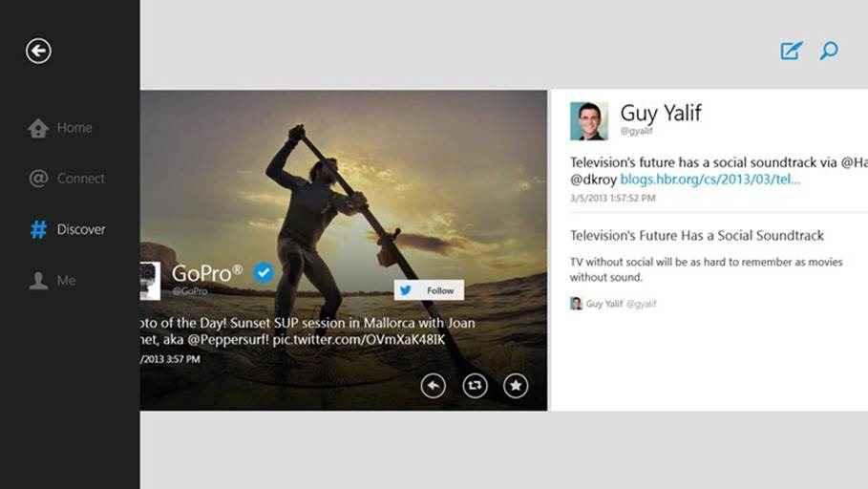Follow the GoPro account
This screenshot has width=868, height=489.
[429, 290]
